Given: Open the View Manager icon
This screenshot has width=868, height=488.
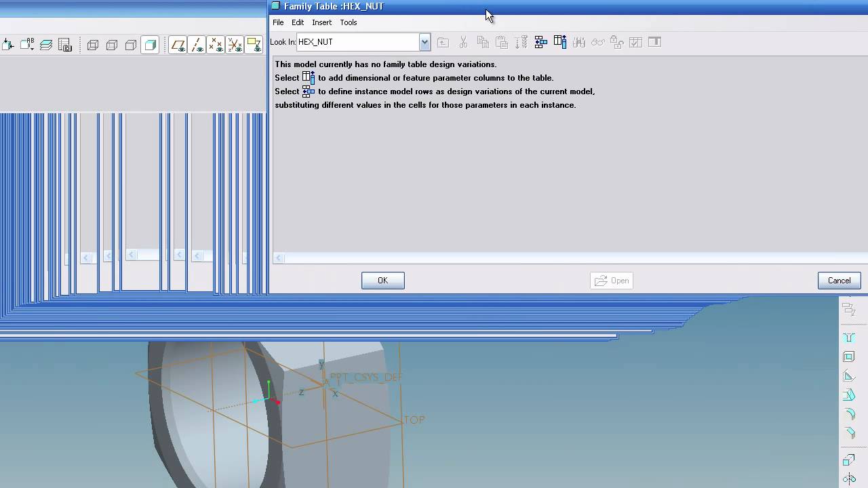Looking at the screenshot, I should (x=65, y=45).
